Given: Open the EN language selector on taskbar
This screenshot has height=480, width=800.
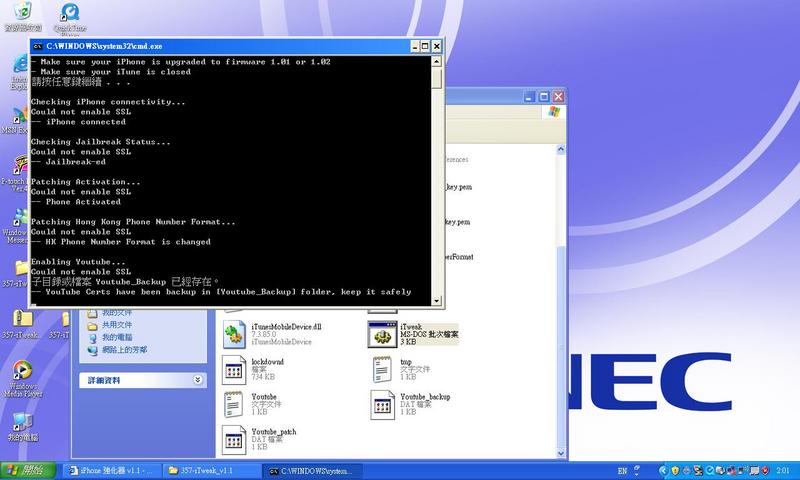Looking at the screenshot, I should [622, 471].
